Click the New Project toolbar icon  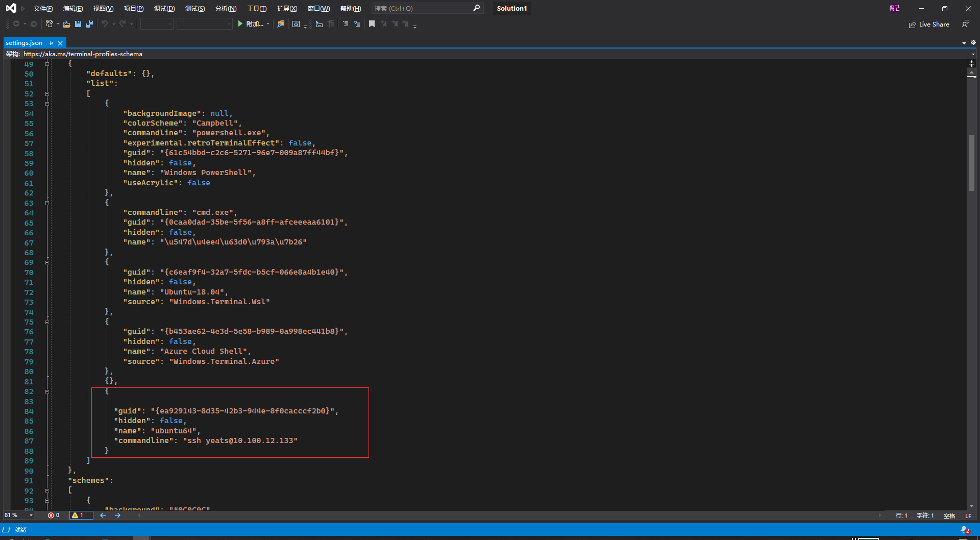pyautogui.click(x=50, y=24)
